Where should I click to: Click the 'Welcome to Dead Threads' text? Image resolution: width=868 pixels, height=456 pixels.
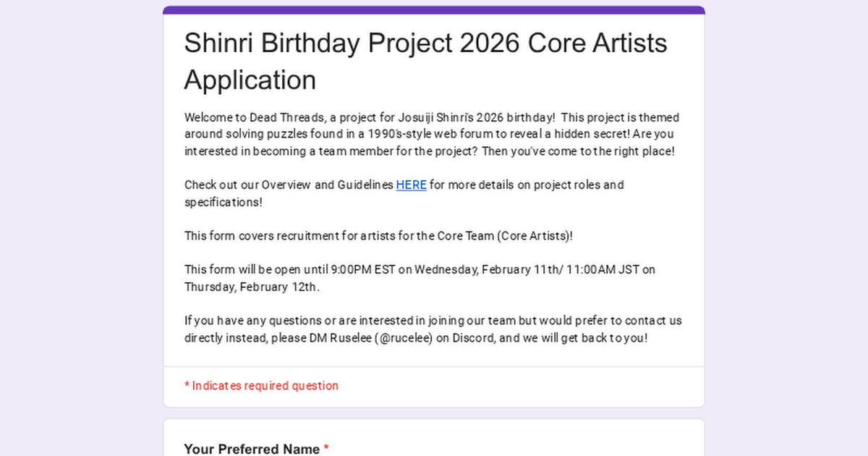pos(246,118)
